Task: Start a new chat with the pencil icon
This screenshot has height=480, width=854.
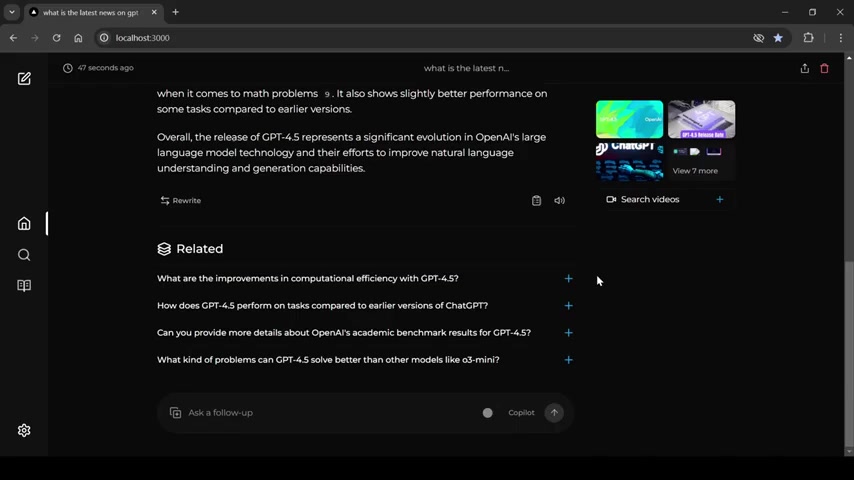Action: [x=24, y=78]
